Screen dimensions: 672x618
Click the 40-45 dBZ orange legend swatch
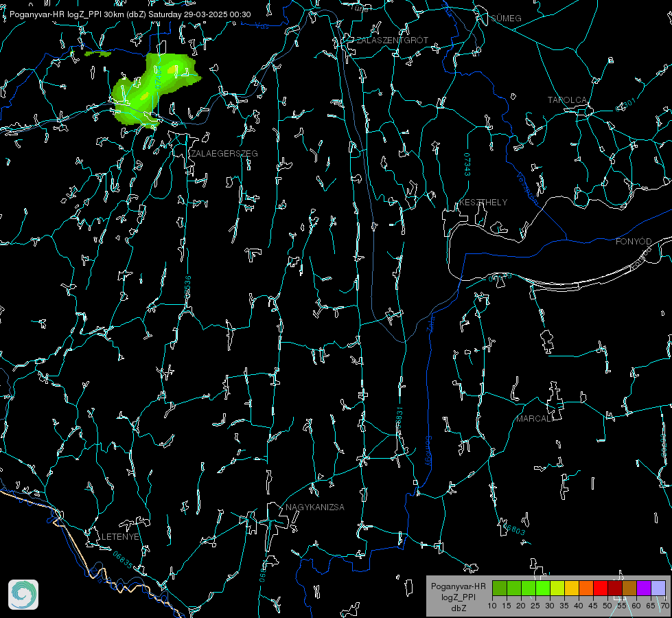click(586, 588)
